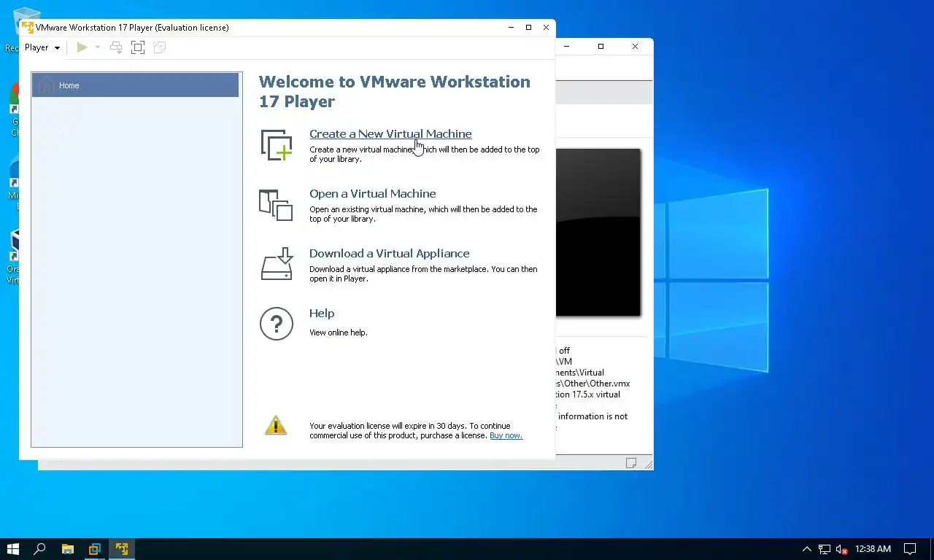Viewport: 934px width, 560px height.
Task: Click the question mark help icon
Action: click(x=277, y=323)
